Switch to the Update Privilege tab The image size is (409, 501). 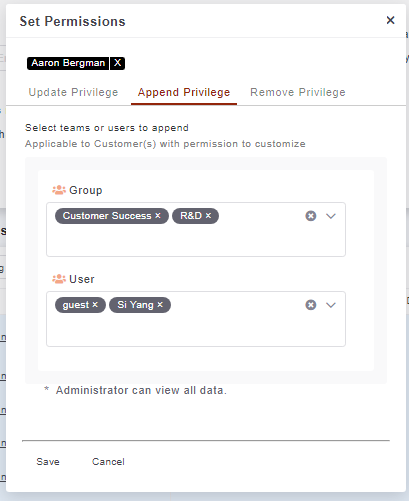coord(73,92)
